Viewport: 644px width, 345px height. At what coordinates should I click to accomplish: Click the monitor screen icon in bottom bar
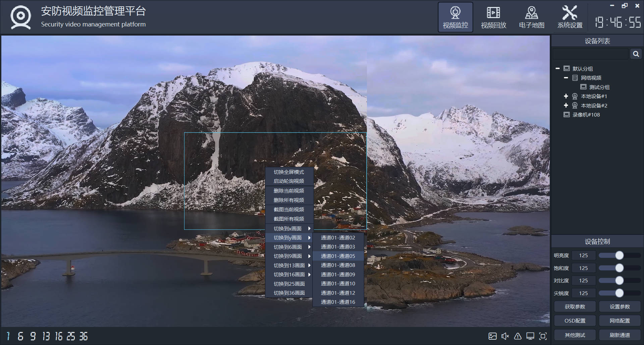coord(530,336)
